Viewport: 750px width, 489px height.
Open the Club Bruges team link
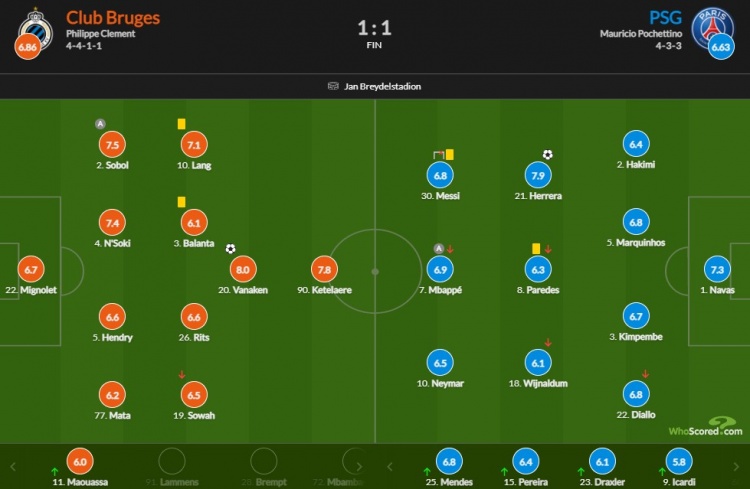pos(112,18)
